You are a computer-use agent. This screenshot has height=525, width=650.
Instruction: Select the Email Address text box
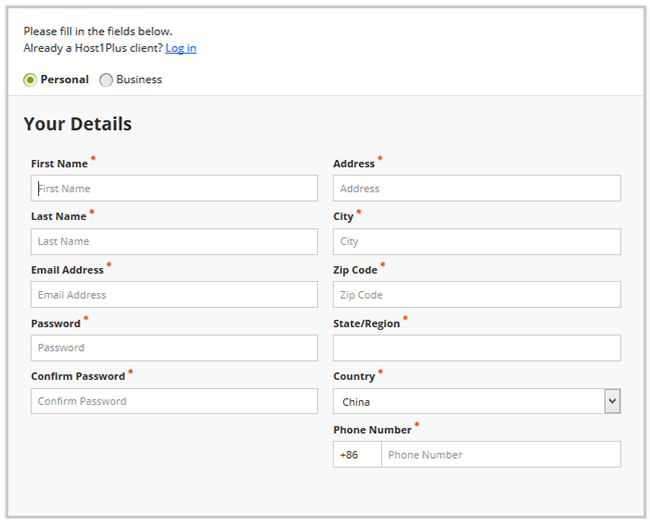[x=174, y=294]
